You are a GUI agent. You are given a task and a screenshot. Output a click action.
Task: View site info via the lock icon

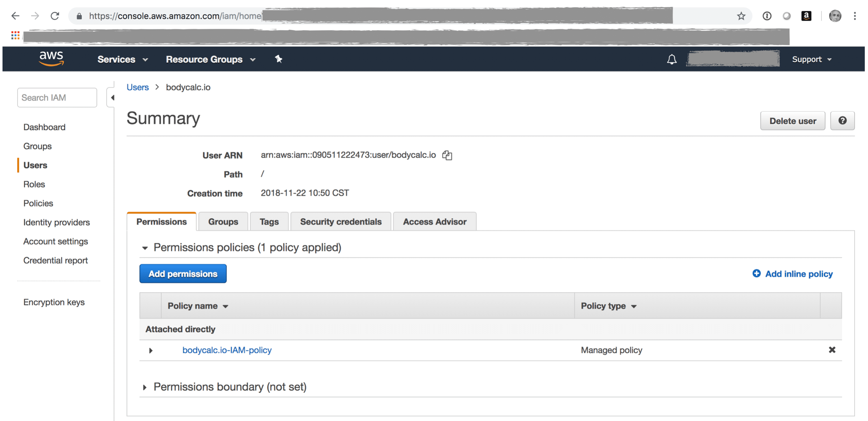(x=79, y=16)
